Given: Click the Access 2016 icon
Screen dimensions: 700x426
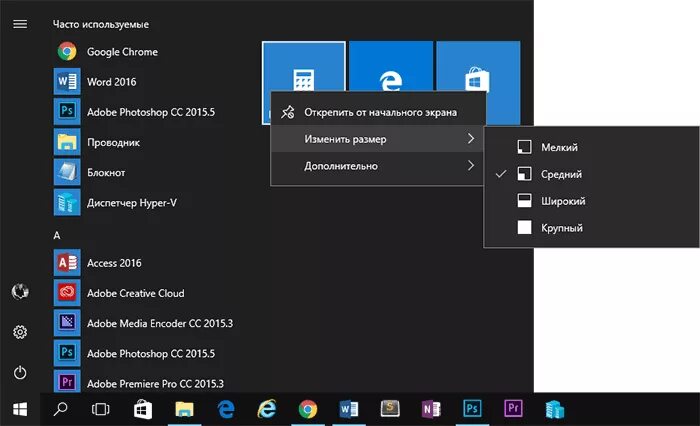Looking at the screenshot, I should (67, 263).
